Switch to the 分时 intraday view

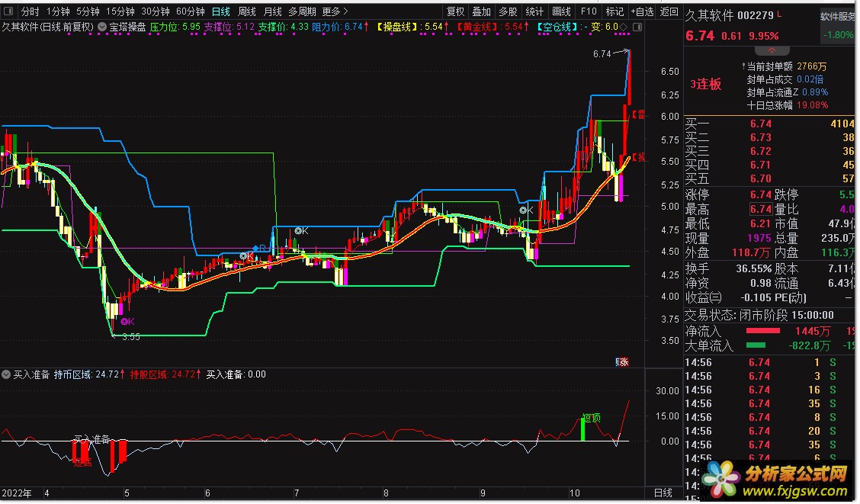pos(30,11)
